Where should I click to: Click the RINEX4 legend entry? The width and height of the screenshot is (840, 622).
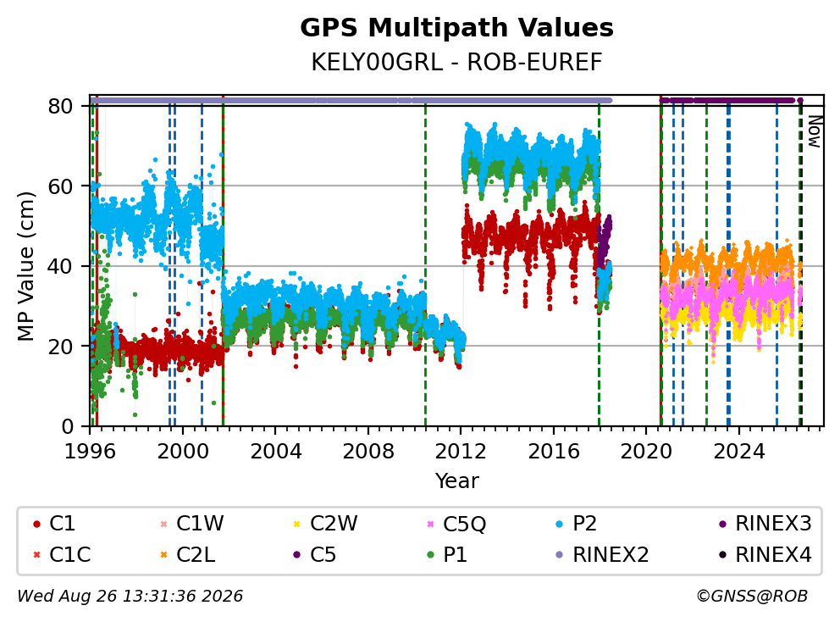(x=765, y=555)
